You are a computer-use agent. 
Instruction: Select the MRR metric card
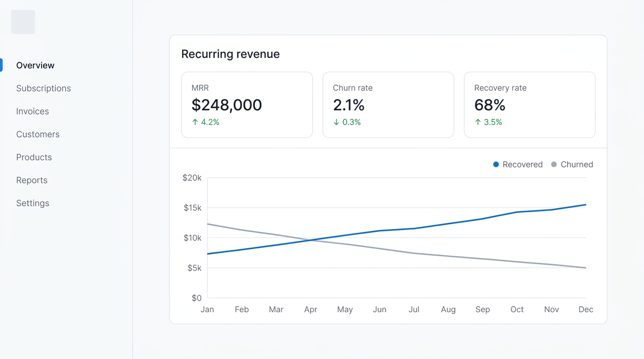pos(247,105)
